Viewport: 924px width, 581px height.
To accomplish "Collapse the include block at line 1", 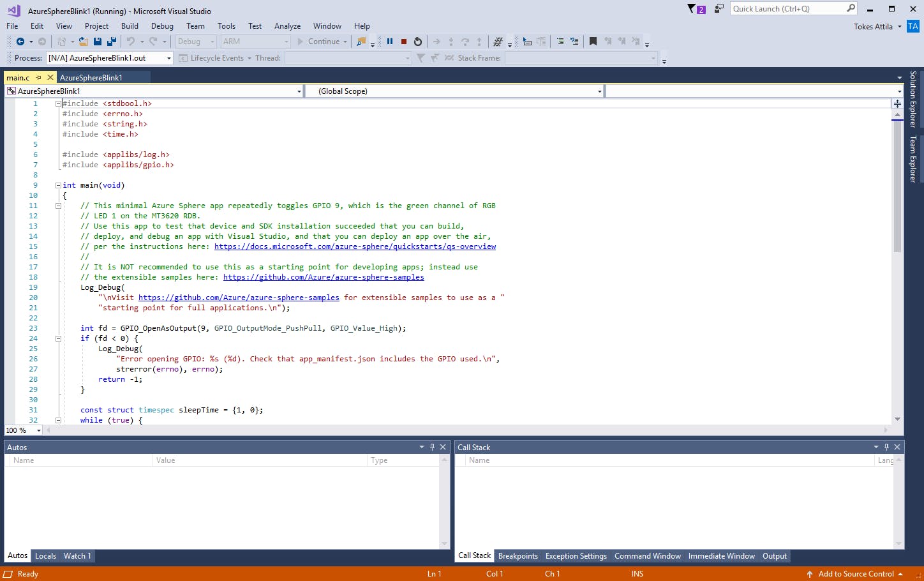I will (x=58, y=103).
